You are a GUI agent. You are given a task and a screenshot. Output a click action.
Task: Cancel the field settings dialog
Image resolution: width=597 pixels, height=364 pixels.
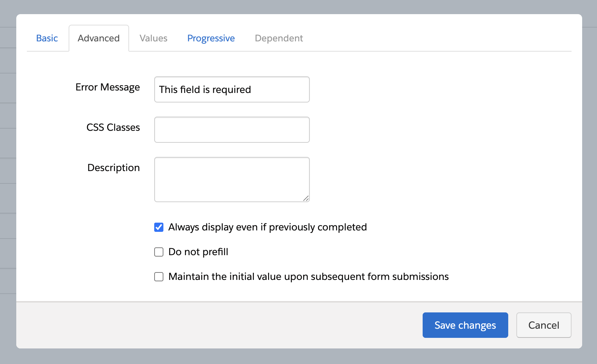544,325
